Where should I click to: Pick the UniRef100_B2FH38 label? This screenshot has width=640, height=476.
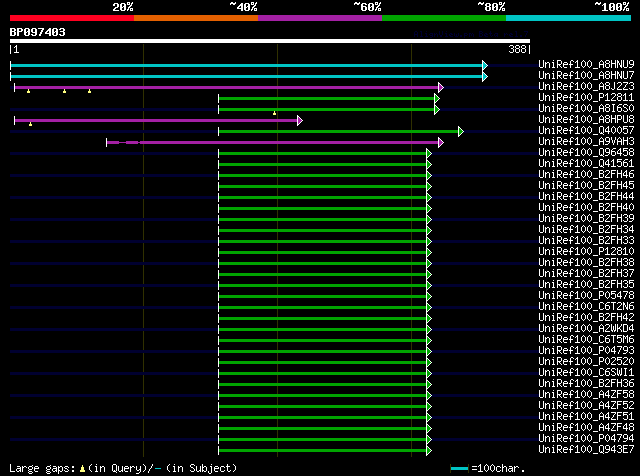pyautogui.click(x=586, y=262)
